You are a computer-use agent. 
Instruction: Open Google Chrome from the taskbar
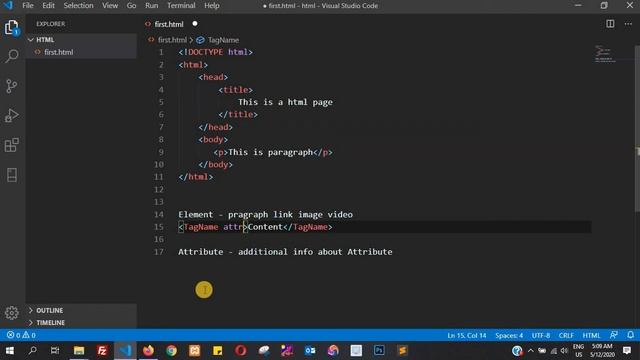pos(171,351)
